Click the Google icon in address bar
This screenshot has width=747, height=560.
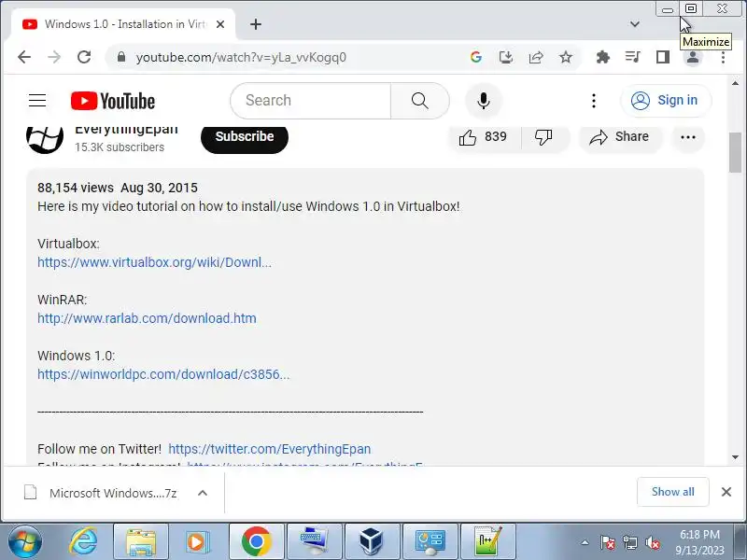(476, 58)
